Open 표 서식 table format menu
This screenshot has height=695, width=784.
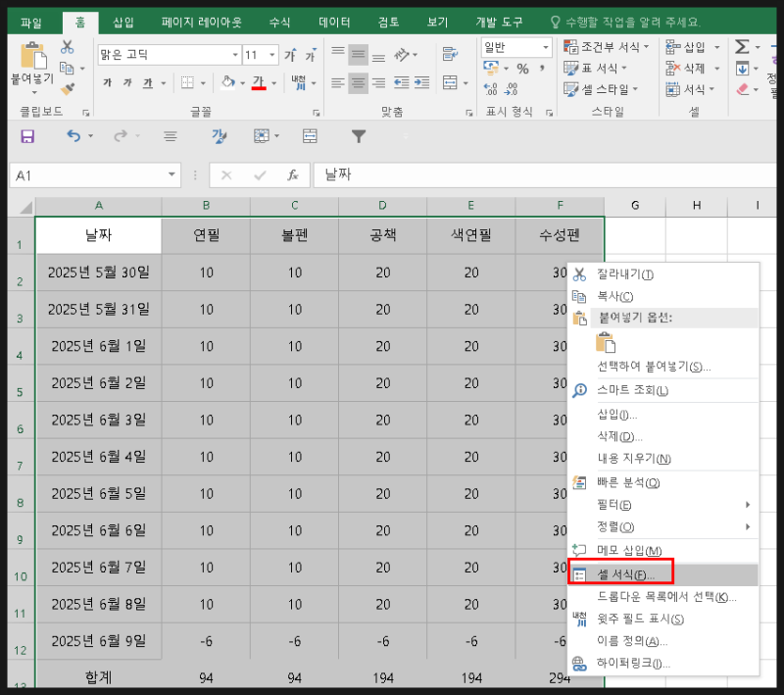tap(595, 68)
